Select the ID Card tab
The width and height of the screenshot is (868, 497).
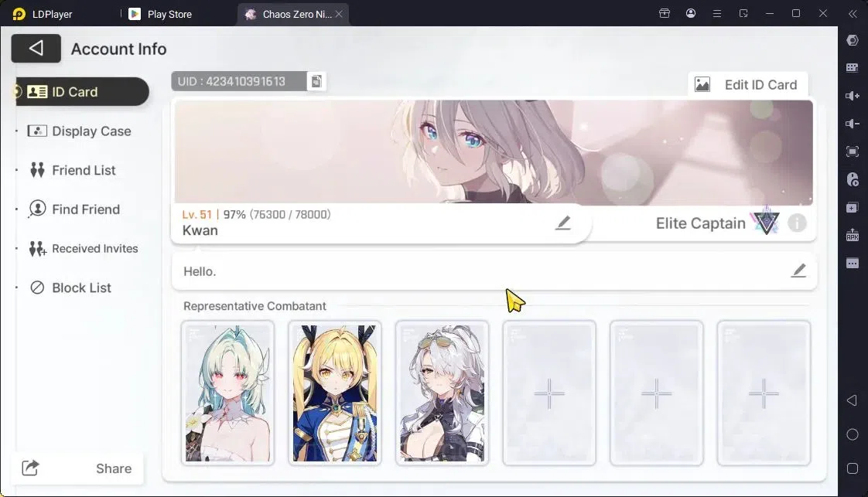click(x=82, y=92)
